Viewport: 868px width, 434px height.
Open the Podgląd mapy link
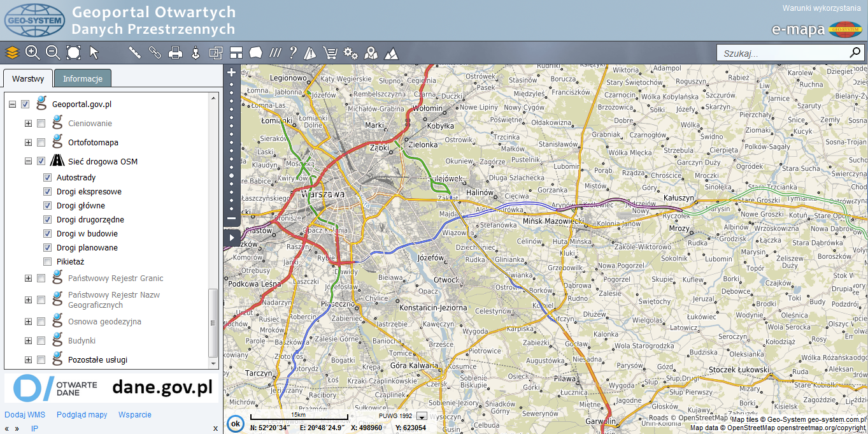tap(82, 415)
